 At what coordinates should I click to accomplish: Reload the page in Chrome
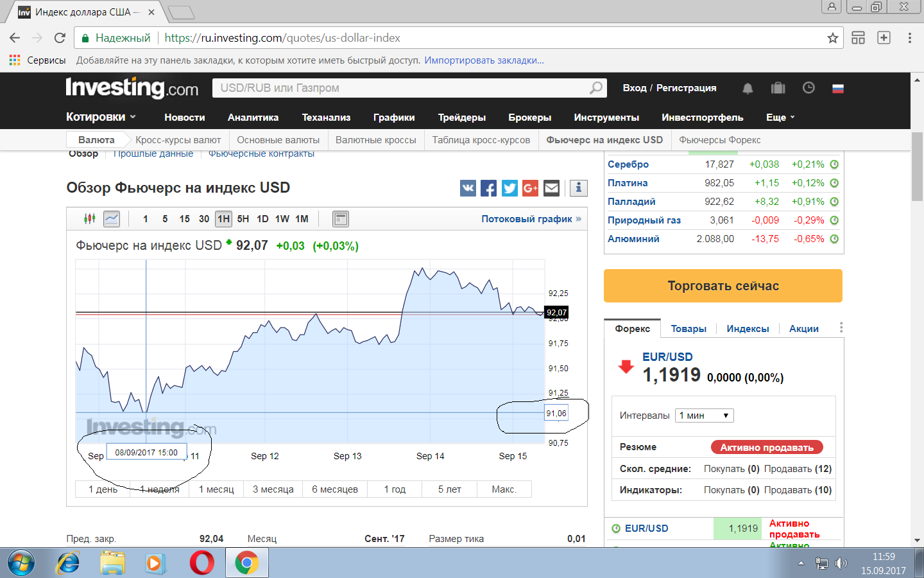[x=60, y=38]
